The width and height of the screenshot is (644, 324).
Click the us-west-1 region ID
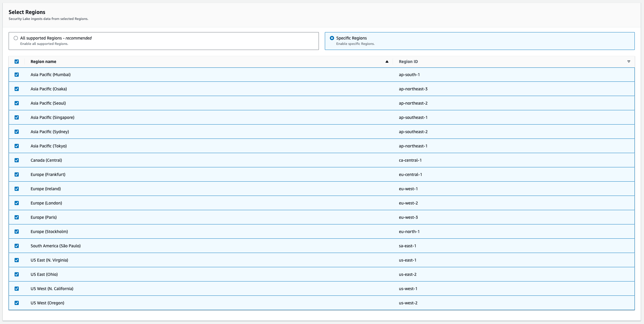pos(408,289)
